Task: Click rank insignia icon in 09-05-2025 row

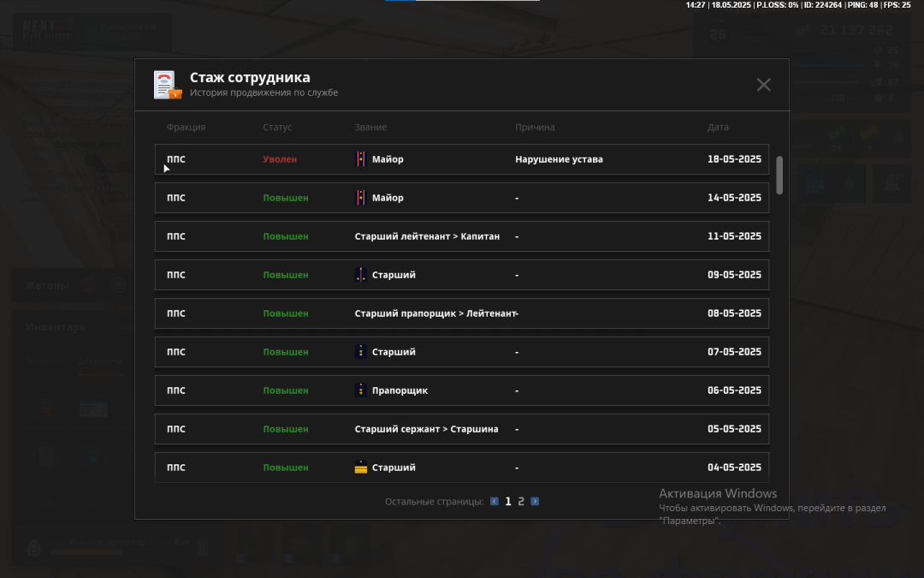Action: point(361,275)
